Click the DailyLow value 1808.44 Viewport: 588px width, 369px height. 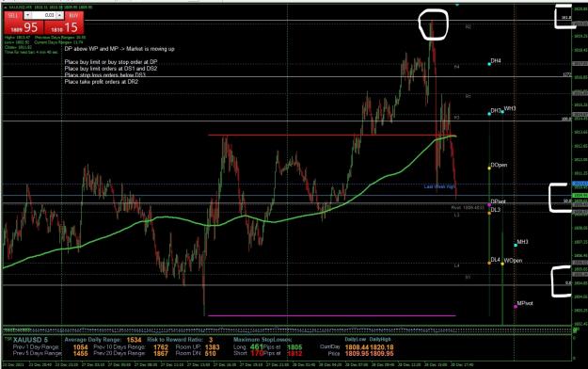[357, 347]
